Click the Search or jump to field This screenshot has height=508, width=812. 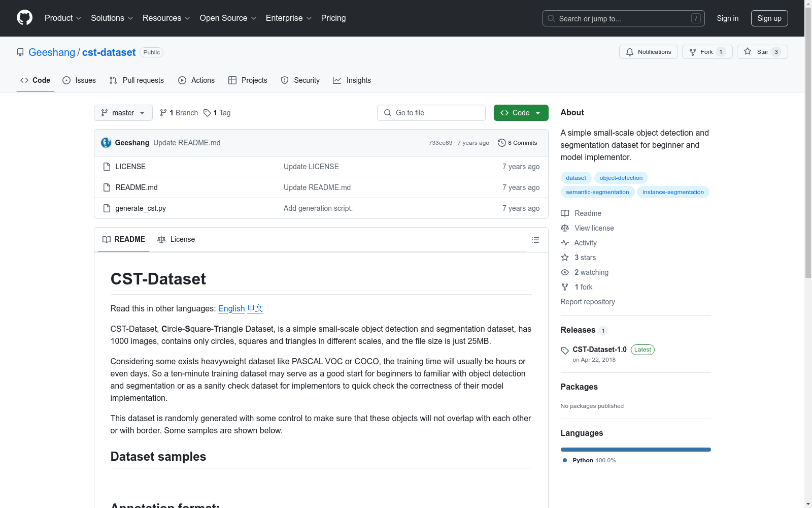pos(624,18)
